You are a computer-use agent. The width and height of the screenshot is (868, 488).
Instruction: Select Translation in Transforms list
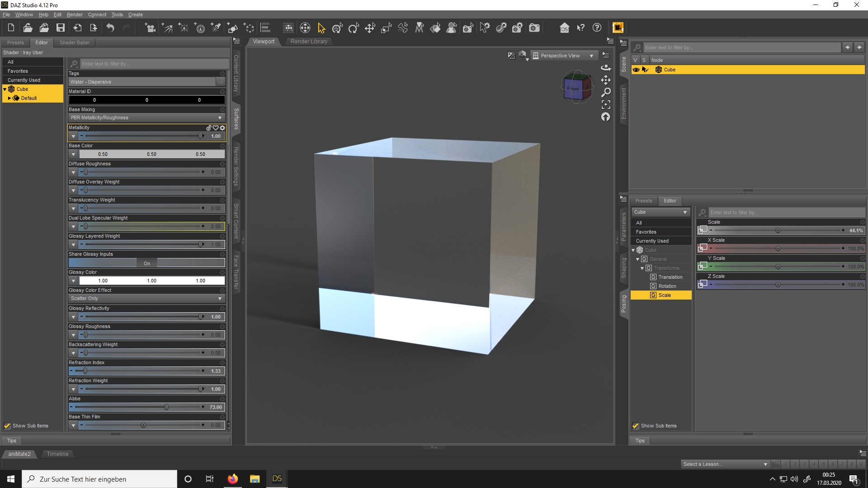click(670, 277)
